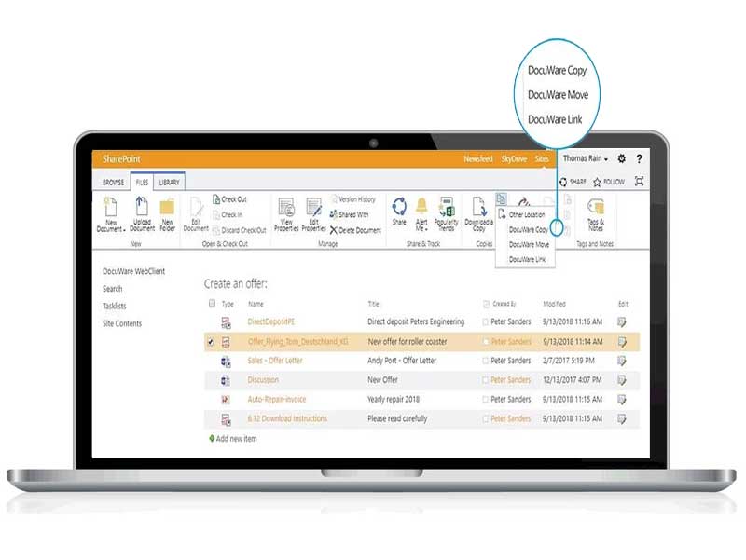Image resolution: width=746 pixels, height=560 pixels.
Task: Click the box beside Peter Sanders in 6.12 Download Instructions row
Action: (x=485, y=418)
